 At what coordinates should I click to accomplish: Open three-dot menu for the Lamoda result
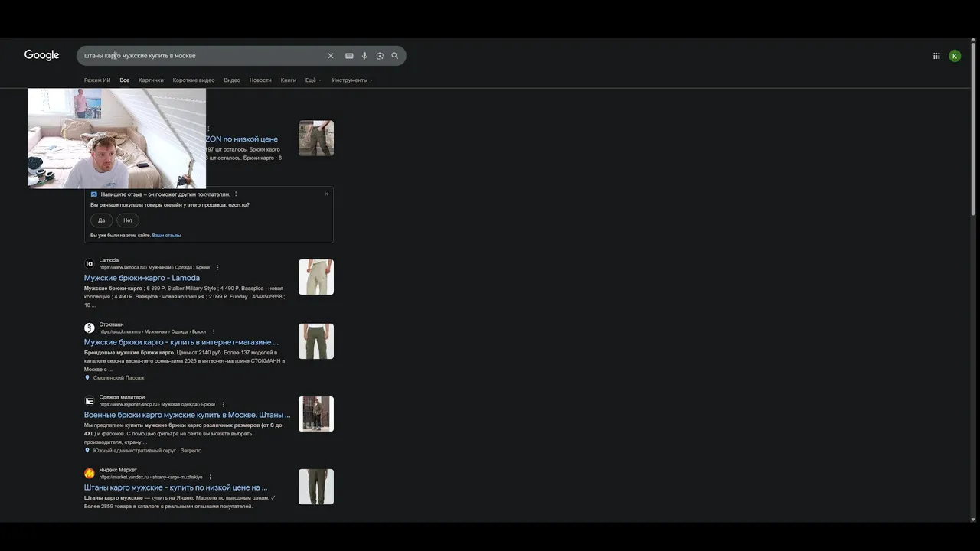[217, 268]
